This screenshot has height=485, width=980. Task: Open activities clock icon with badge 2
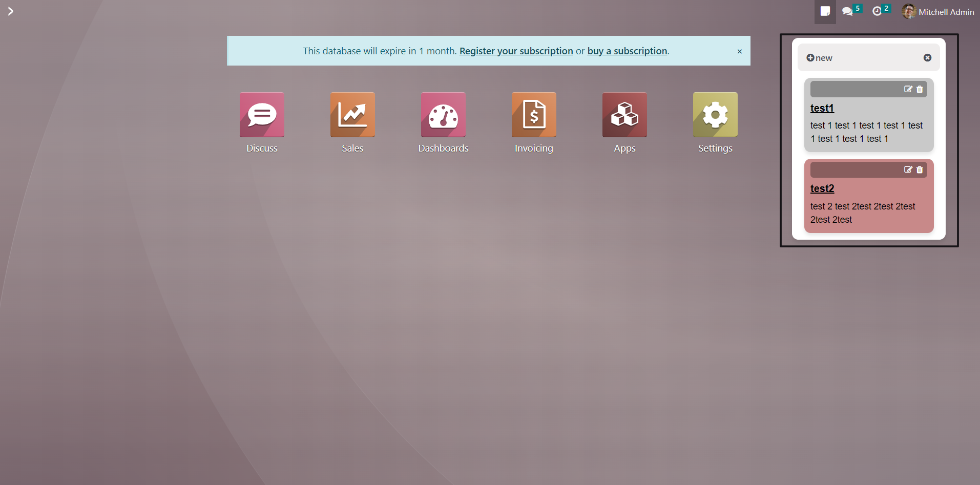coord(881,11)
